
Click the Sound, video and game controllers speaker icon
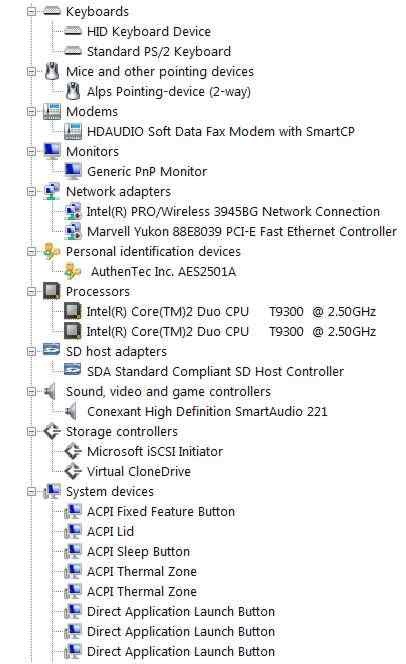(x=50, y=391)
